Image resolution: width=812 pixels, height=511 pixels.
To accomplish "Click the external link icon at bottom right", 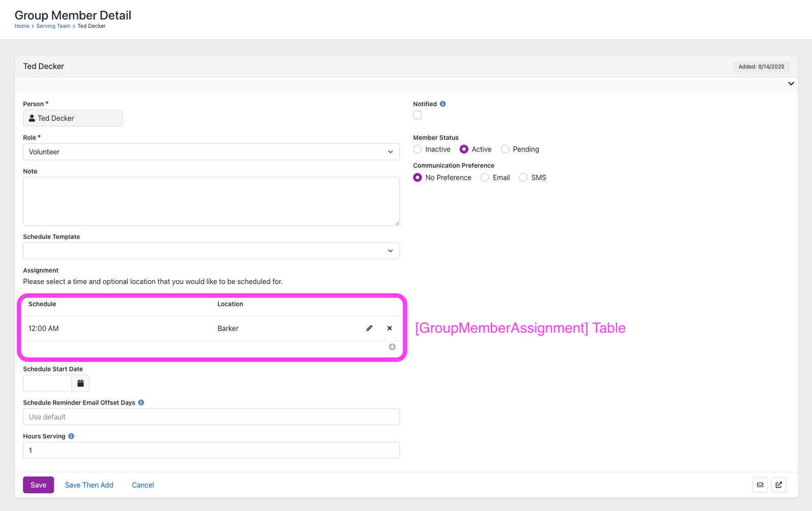I will pyautogui.click(x=779, y=485).
